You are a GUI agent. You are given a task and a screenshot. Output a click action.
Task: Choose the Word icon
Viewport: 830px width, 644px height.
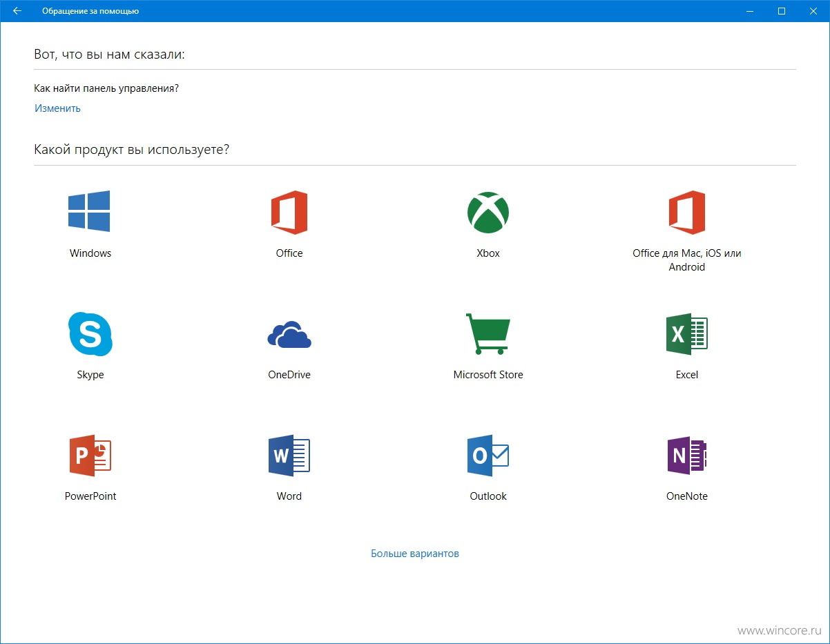(x=289, y=456)
